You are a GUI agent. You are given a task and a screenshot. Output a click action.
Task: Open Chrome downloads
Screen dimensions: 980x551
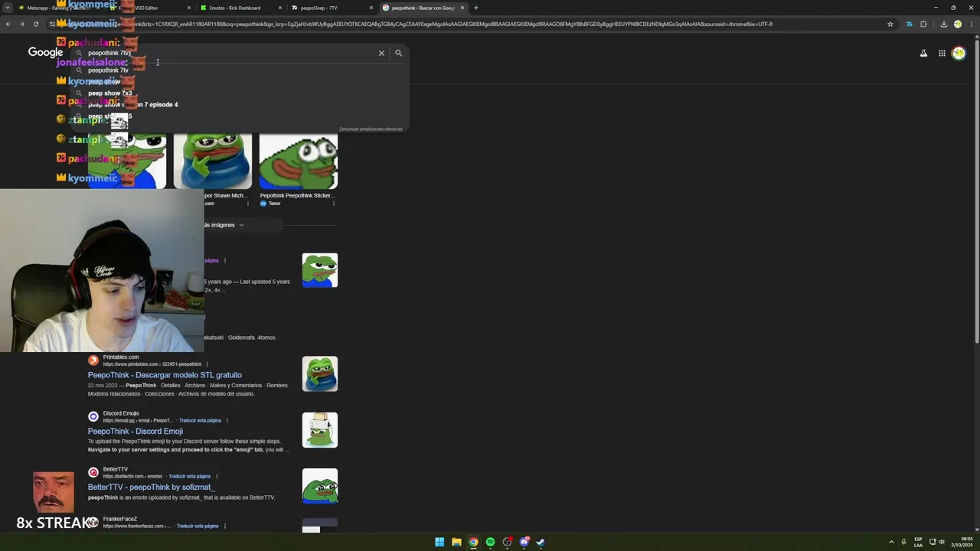pos(943,24)
